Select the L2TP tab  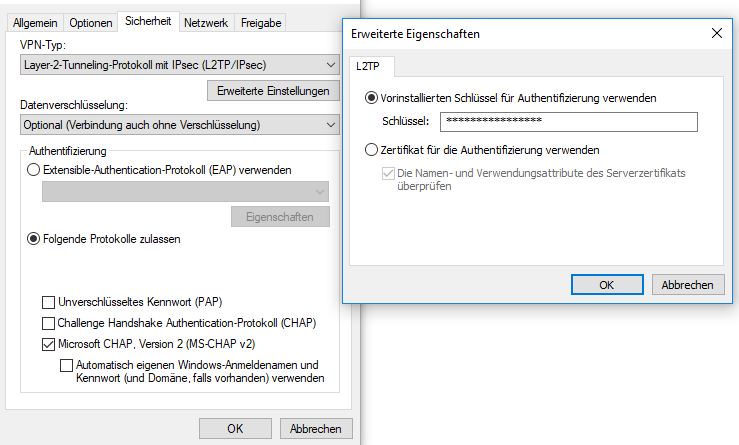(x=368, y=66)
